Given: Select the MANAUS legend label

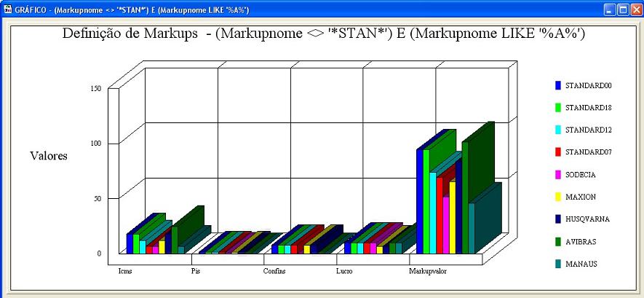Looking at the screenshot, I should [x=581, y=264].
